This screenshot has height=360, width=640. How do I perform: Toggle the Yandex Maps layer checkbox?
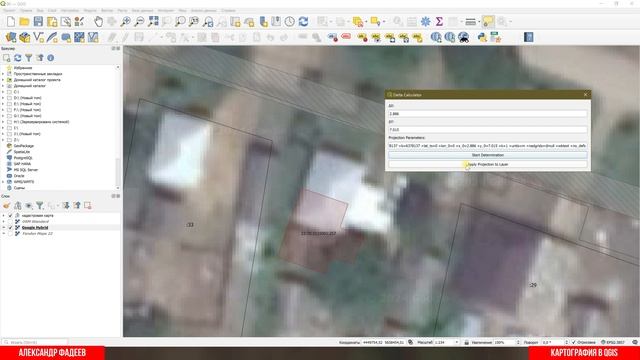point(11,233)
